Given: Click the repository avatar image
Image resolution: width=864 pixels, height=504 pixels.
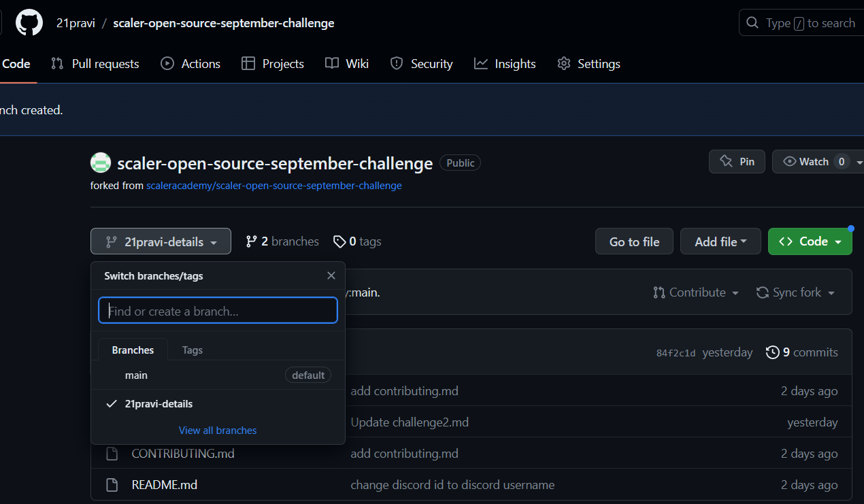Looking at the screenshot, I should [x=100, y=163].
